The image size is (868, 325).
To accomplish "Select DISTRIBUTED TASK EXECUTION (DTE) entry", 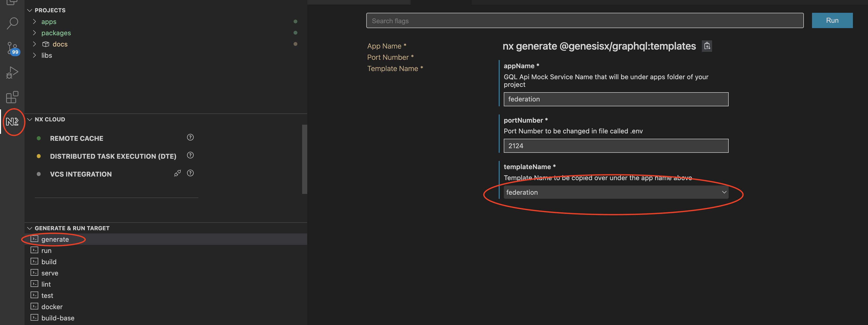I will click(113, 156).
